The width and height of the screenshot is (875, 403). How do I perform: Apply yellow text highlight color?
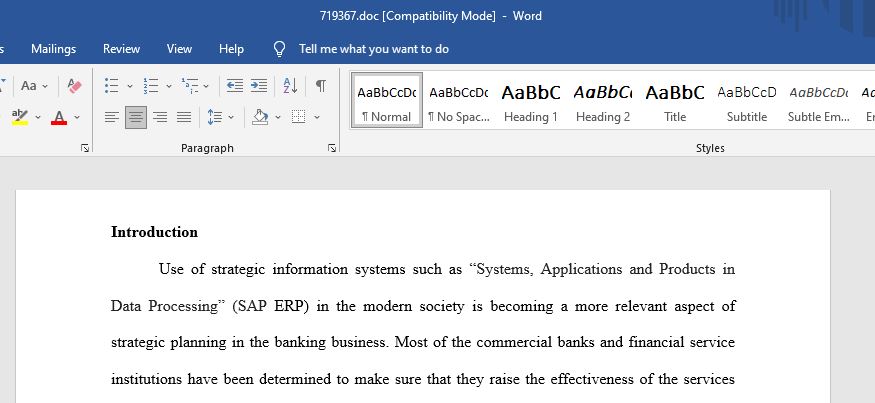20,117
